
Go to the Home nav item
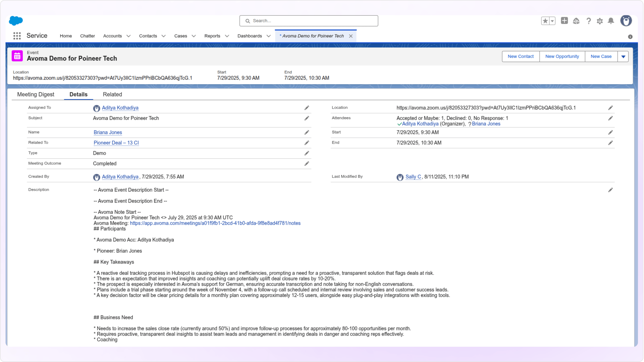(66, 36)
